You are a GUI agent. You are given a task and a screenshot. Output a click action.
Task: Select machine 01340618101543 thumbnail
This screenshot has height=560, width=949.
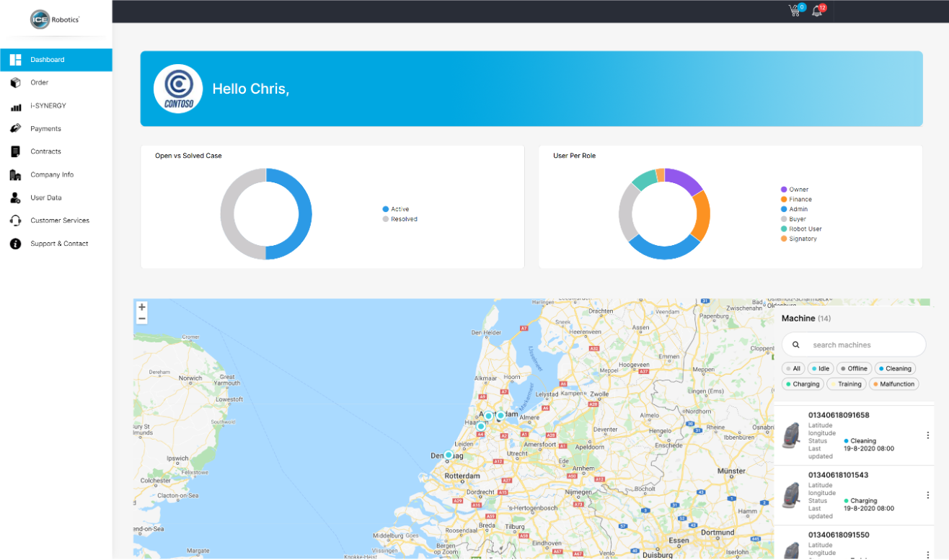(x=793, y=495)
